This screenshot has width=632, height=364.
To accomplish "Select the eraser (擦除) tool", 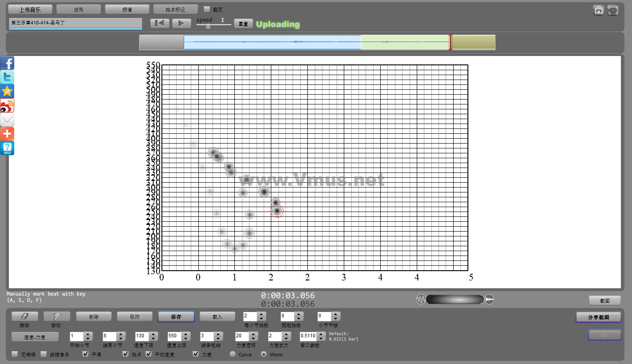I will (x=24, y=316).
